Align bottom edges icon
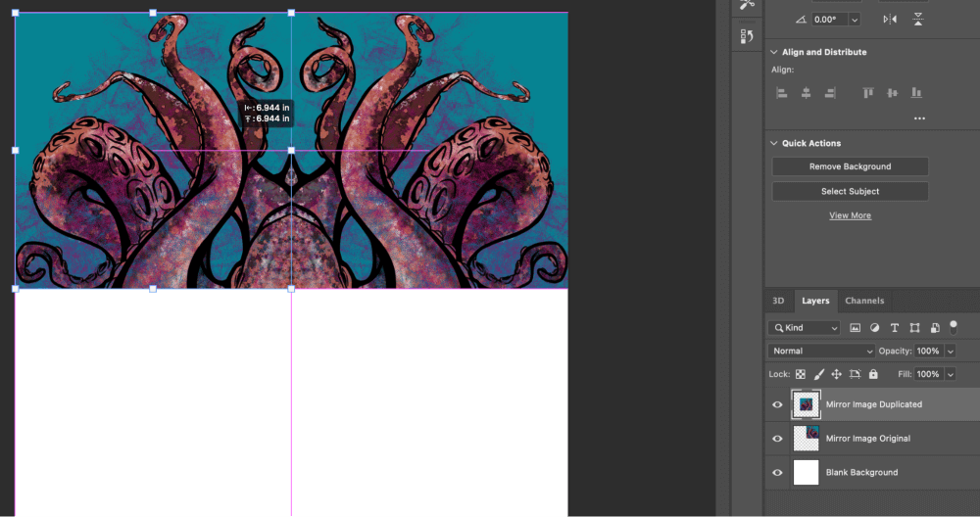This screenshot has width=980, height=517. [x=916, y=93]
